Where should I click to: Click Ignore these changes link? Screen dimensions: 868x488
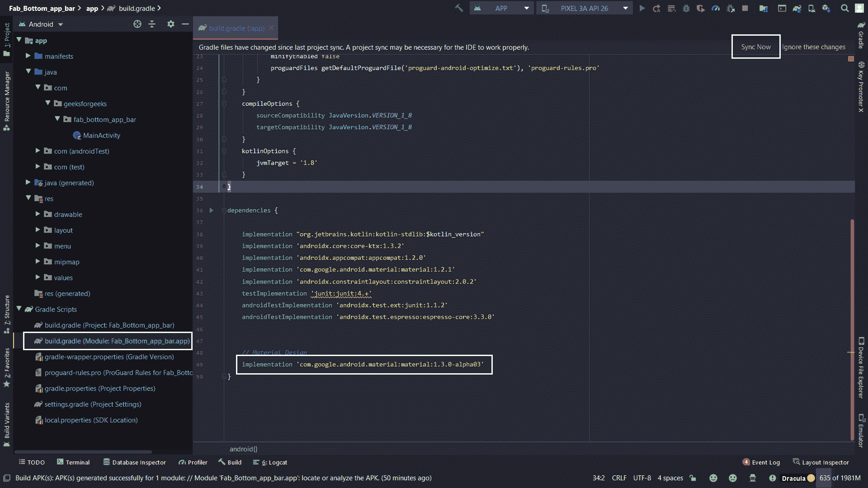[814, 47]
